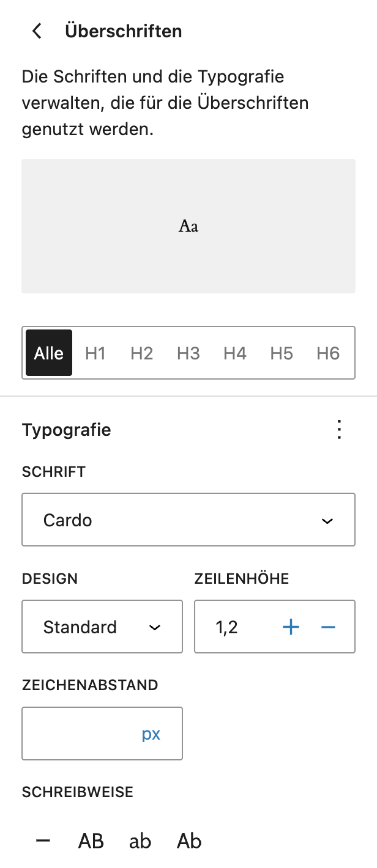Switch to H1 heading level
377x868 pixels.
[95, 353]
